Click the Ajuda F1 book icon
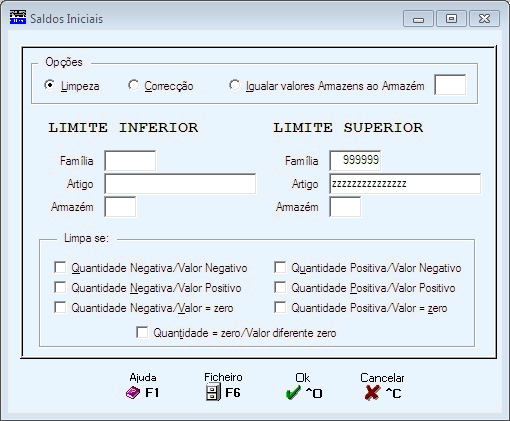The image size is (510, 421). pyautogui.click(x=133, y=393)
